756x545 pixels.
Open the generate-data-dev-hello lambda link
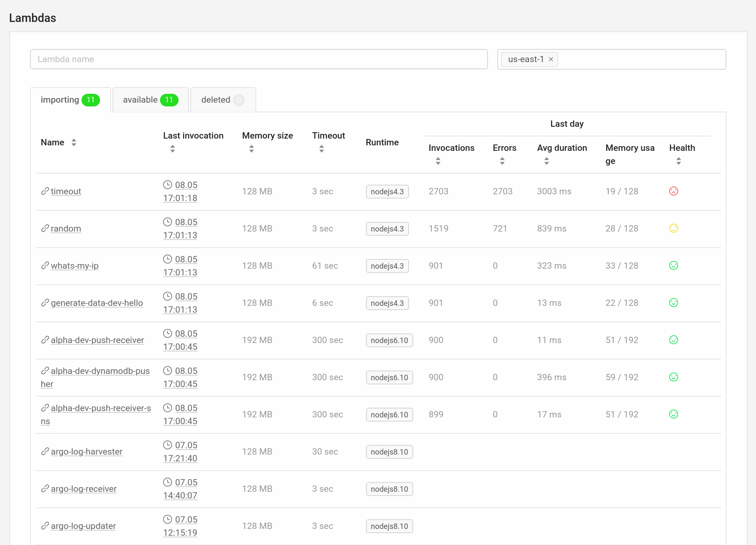[97, 303]
